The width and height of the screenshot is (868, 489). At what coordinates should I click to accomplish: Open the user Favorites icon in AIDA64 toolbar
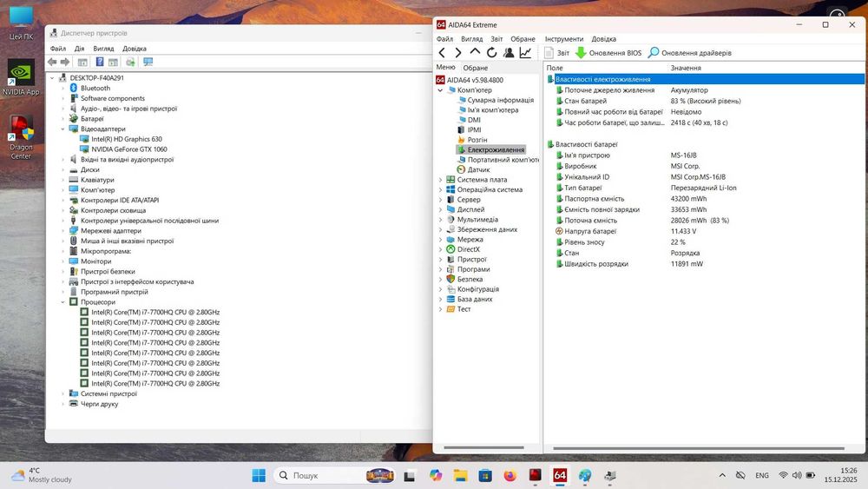[x=508, y=53]
